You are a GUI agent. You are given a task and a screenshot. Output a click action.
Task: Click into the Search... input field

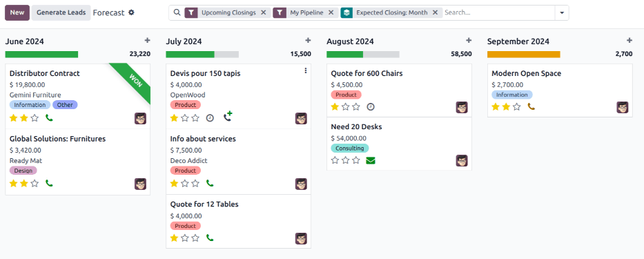point(498,12)
